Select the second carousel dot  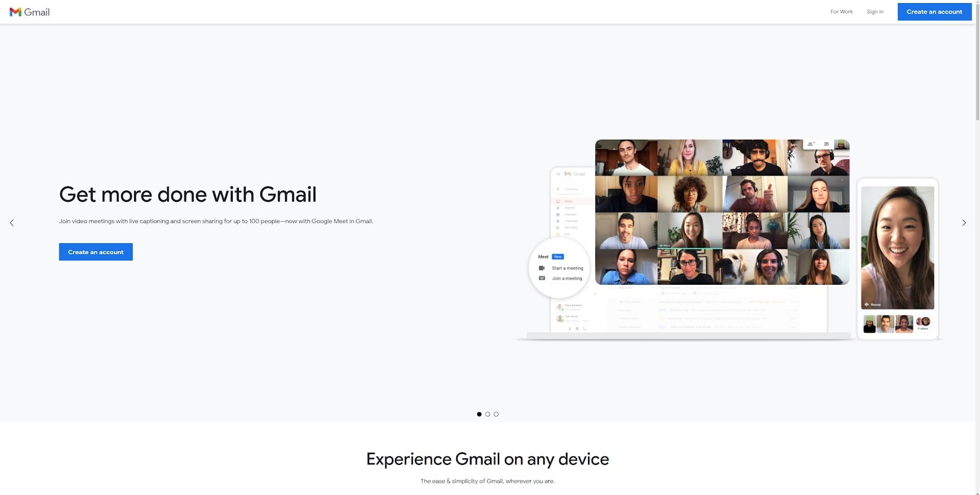pos(488,414)
